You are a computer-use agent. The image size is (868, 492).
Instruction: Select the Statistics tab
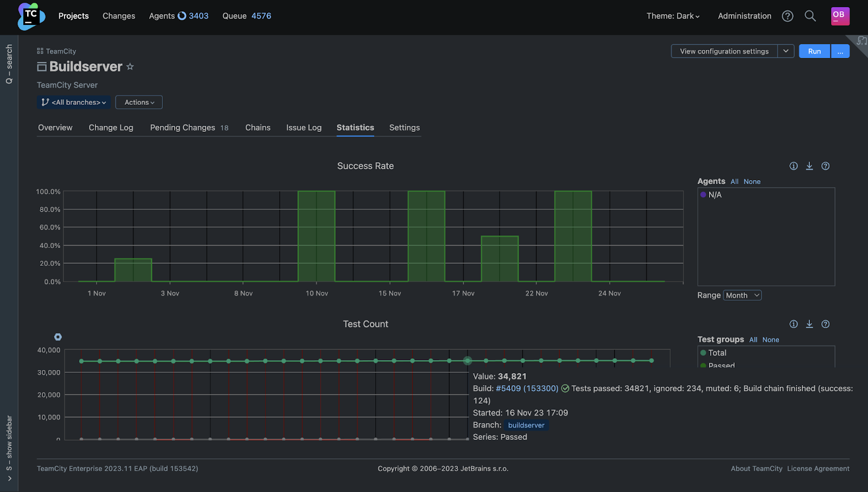(x=355, y=127)
